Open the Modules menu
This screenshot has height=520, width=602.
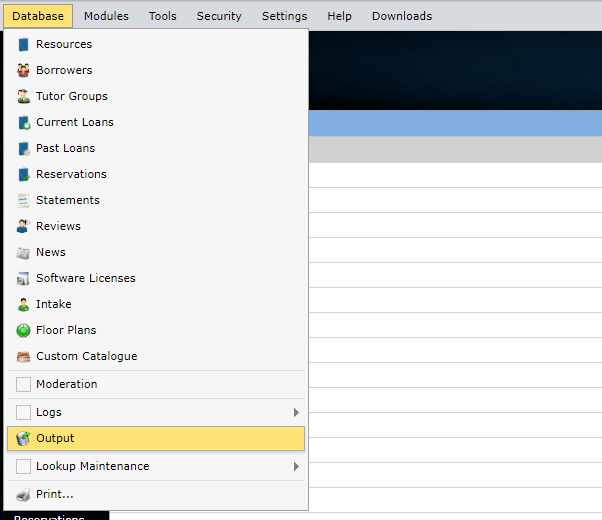106,16
